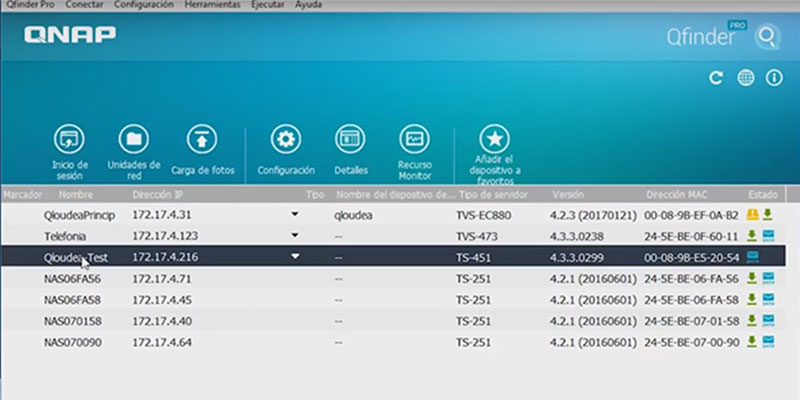800x400 pixels.
Task: Open Unidades de red
Action: [134, 139]
